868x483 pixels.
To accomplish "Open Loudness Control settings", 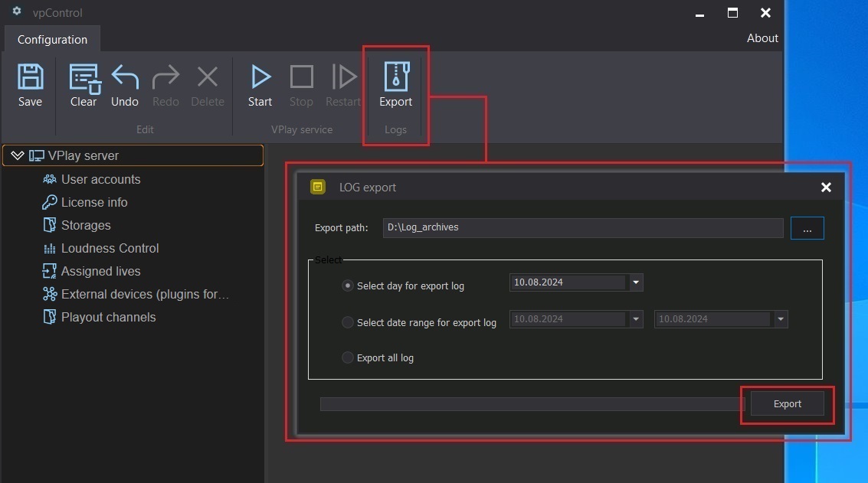I will click(110, 248).
